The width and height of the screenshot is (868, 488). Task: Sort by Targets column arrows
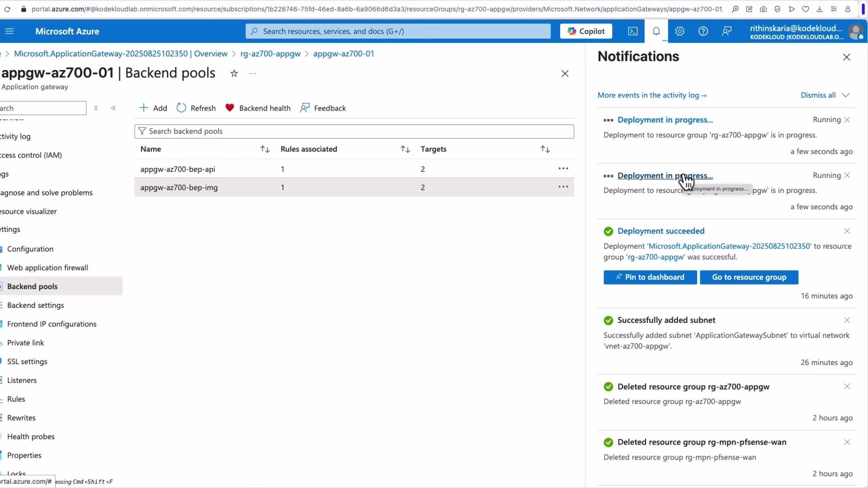point(545,149)
